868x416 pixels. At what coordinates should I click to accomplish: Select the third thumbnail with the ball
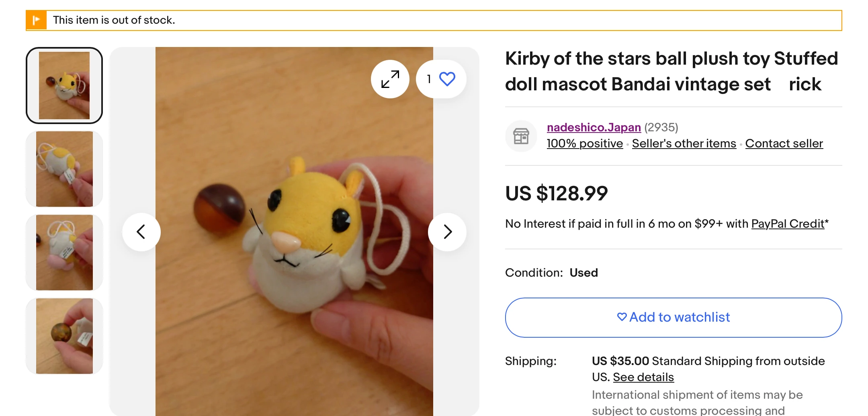64,252
